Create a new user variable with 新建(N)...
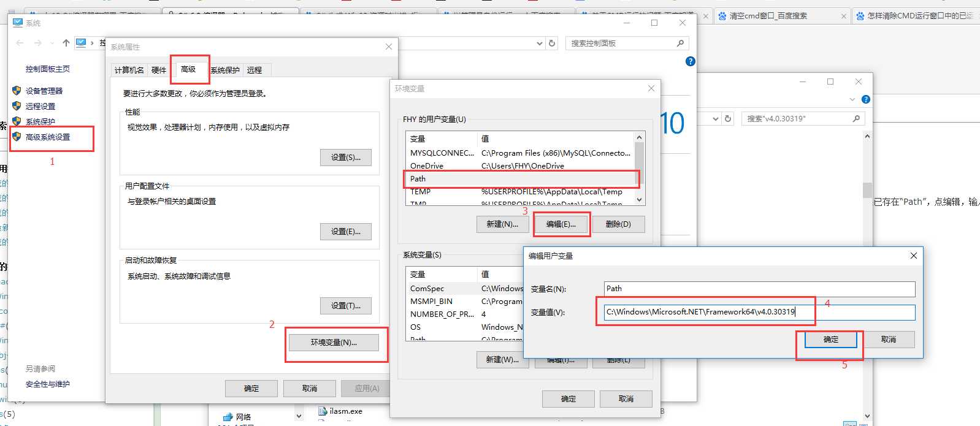This screenshot has width=980, height=426. pyautogui.click(x=502, y=224)
